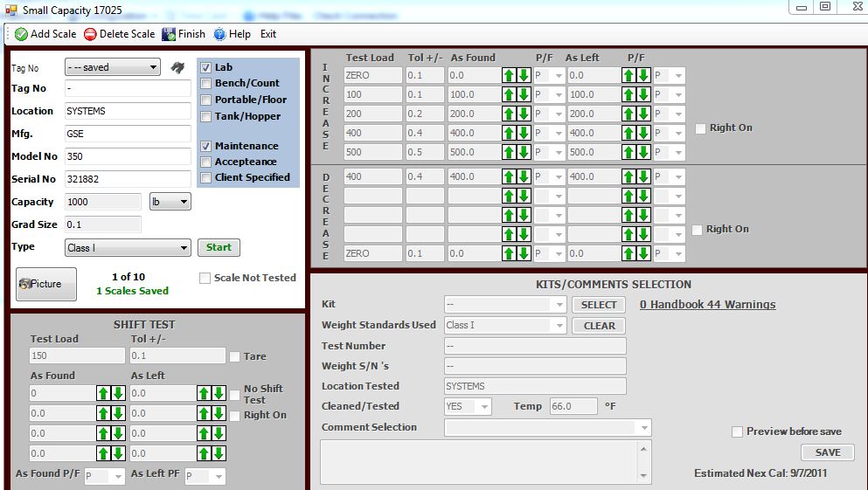
Task: Enable the No Shift Test checkbox
Action: pos(235,395)
